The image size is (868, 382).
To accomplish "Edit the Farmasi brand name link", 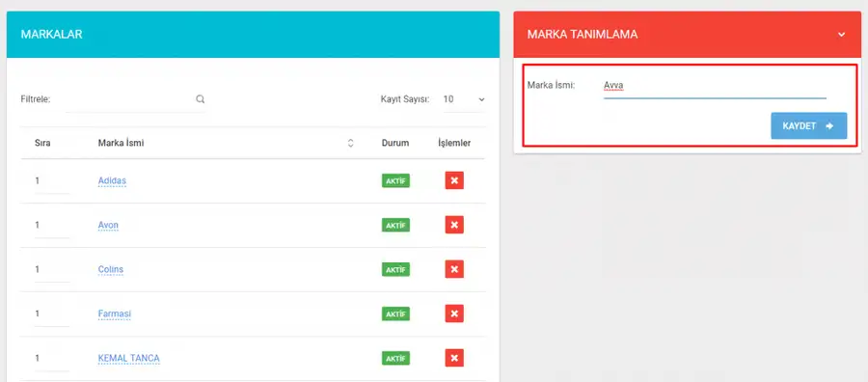I will pyautogui.click(x=115, y=314).
